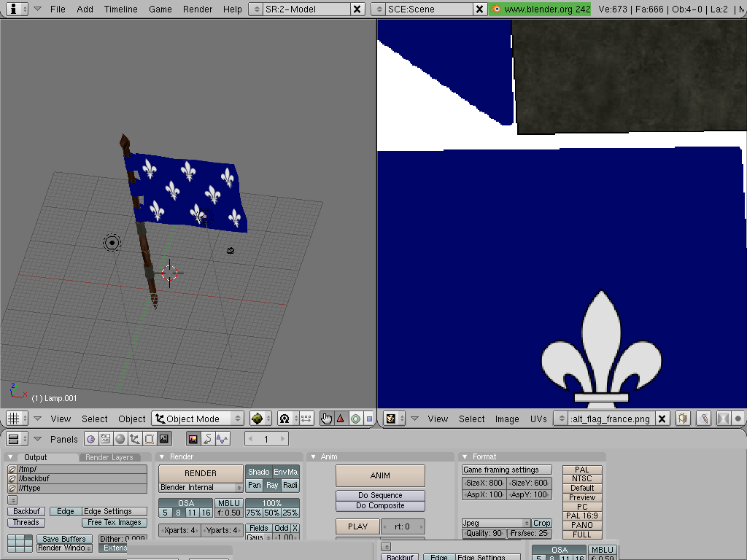This screenshot has height=560, width=747.
Task: Toggle the Shado shadow render option
Action: 259,472
